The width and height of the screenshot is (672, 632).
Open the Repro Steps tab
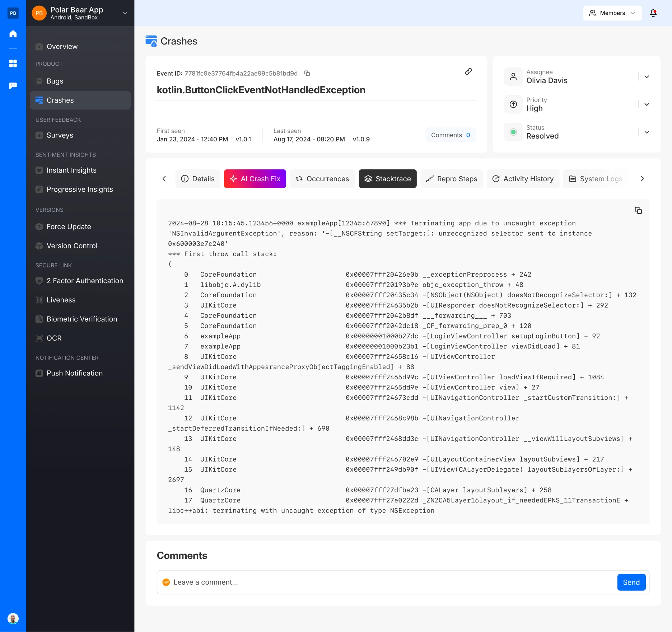pos(451,179)
